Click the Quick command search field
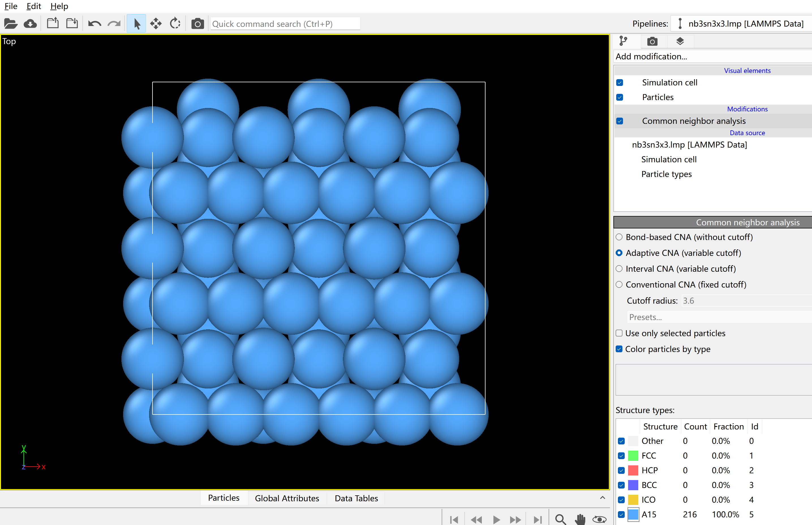 pos(285,23)
